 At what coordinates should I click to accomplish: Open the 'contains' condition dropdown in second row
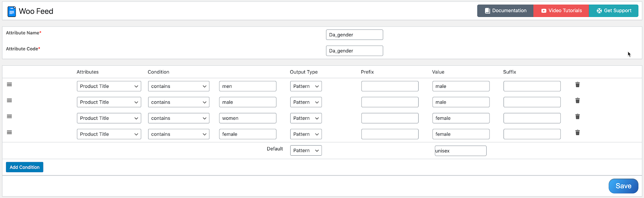(x=178, y=102)
